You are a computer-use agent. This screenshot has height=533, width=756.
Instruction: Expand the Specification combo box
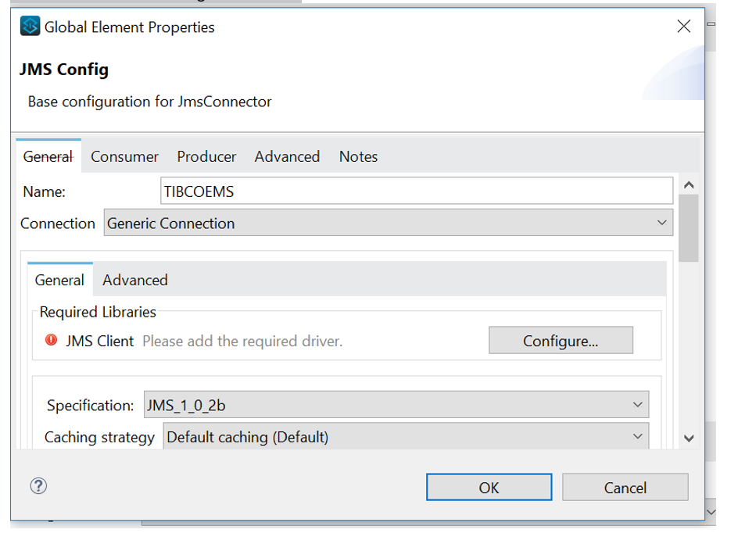(x=396, y=405)
